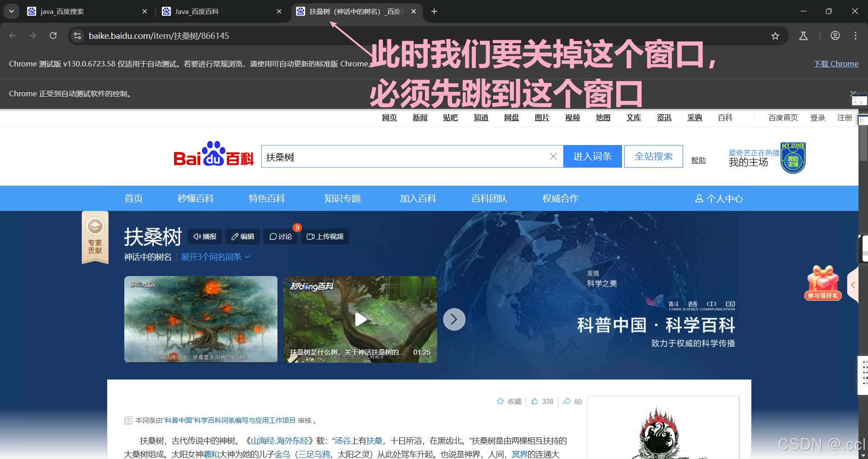The height and width of the screenshot is (459, 868).
Task: Open the 网页 link in top navigation
Action: [x=389, y=117]
